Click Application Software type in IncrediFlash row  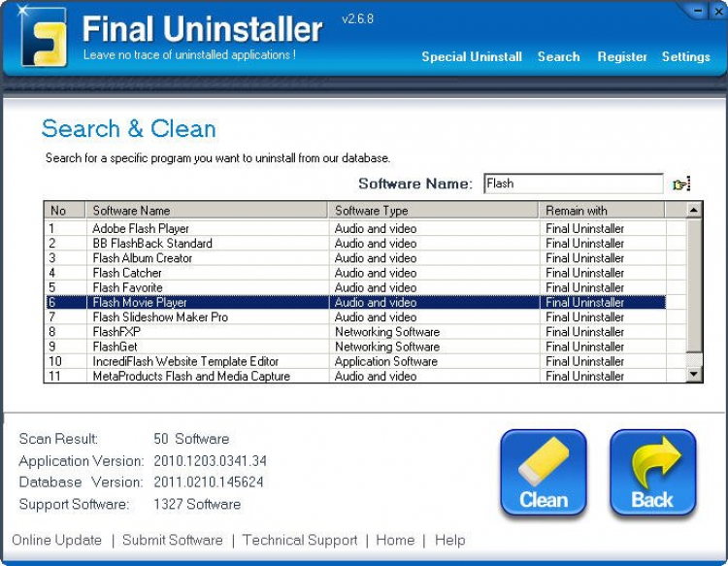(x=385, y=362)
